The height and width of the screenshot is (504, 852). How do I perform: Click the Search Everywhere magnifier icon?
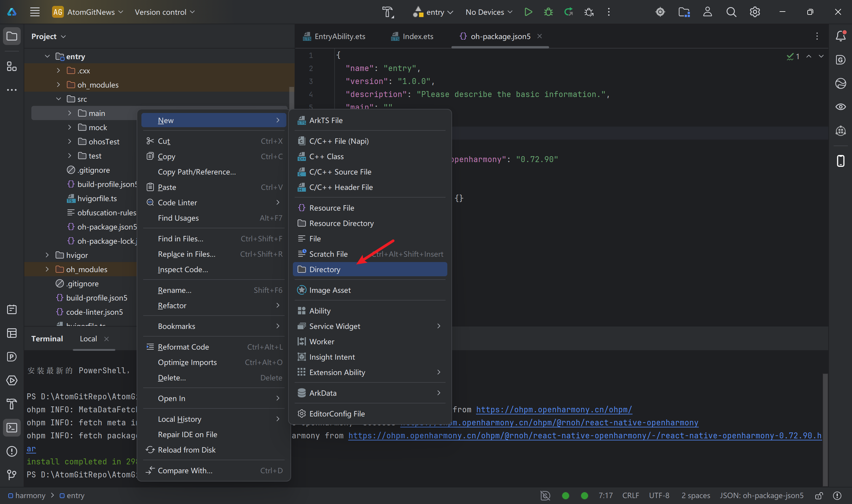click(x=731, y=12)
